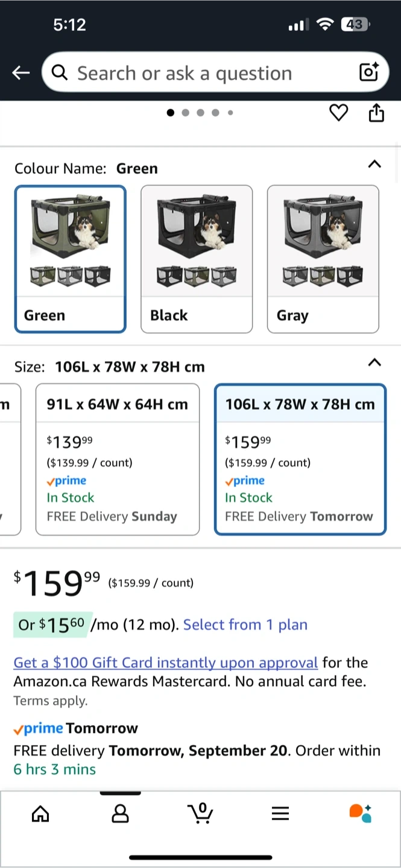The image size is (401, 868).
Task: Open "Select from 1 plan" link
Action: pos(245,624)
